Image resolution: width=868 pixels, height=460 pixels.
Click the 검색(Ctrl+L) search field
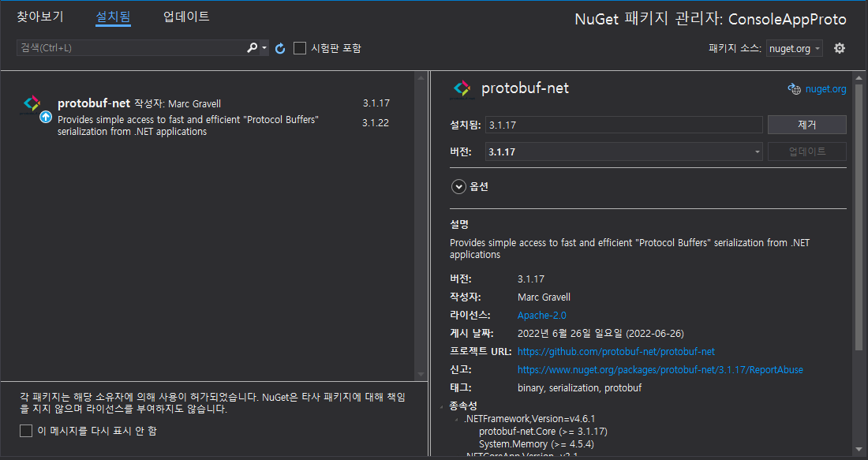(131, 47)
